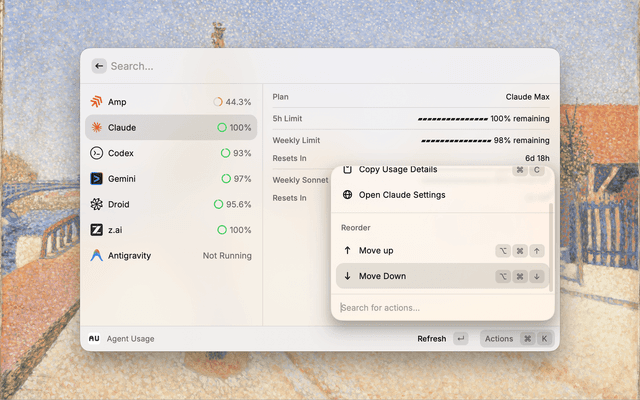Image resolution: width=640 pixels, height=400 pixels.
Task: Click the back arrow button
Action: click(99, 66)
